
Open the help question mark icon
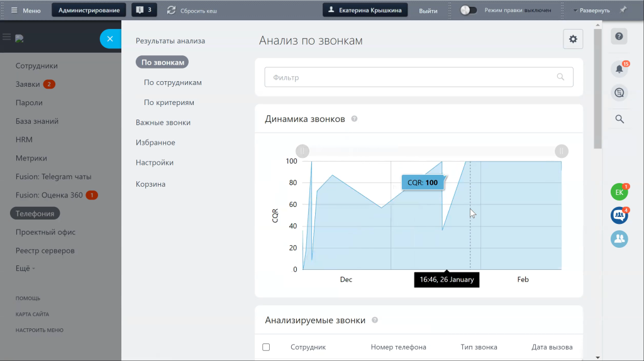619,36
